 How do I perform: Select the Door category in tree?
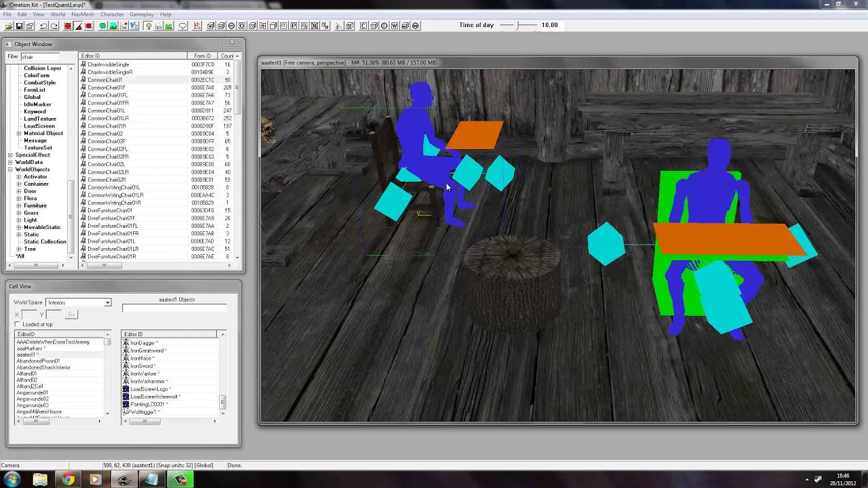click(x=30, y=192)
